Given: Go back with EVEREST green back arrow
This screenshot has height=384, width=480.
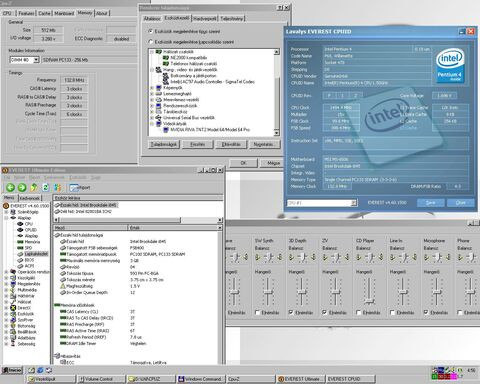Looking at the screenshot, I should (11, 188).
